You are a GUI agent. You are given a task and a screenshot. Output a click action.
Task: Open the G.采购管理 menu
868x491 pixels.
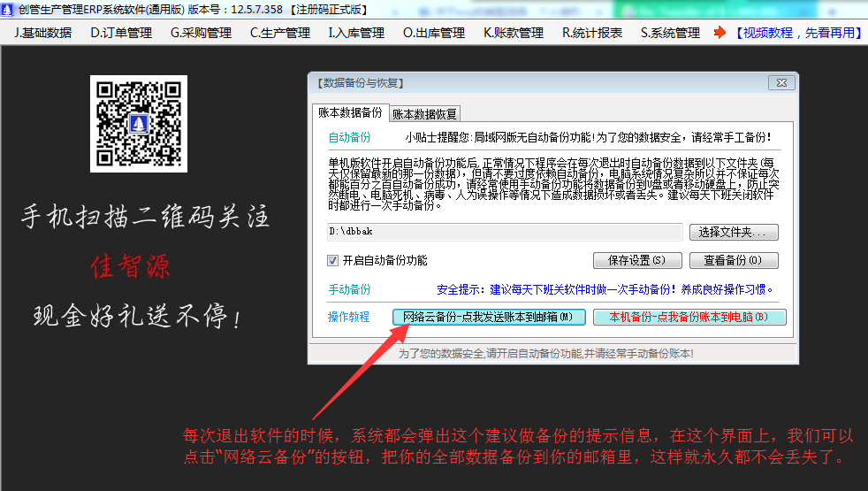click(201, 33)
